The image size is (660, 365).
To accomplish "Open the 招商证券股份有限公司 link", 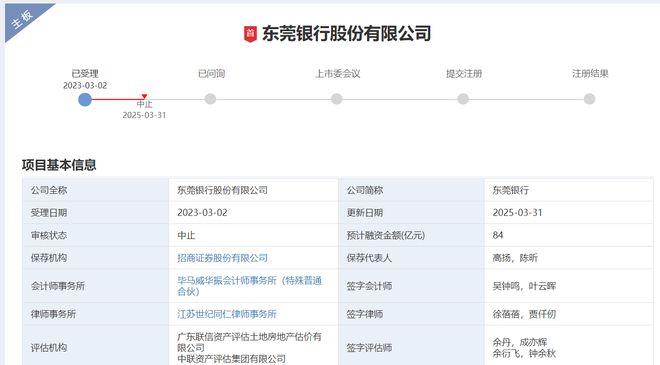I will [x=222, y=258].
